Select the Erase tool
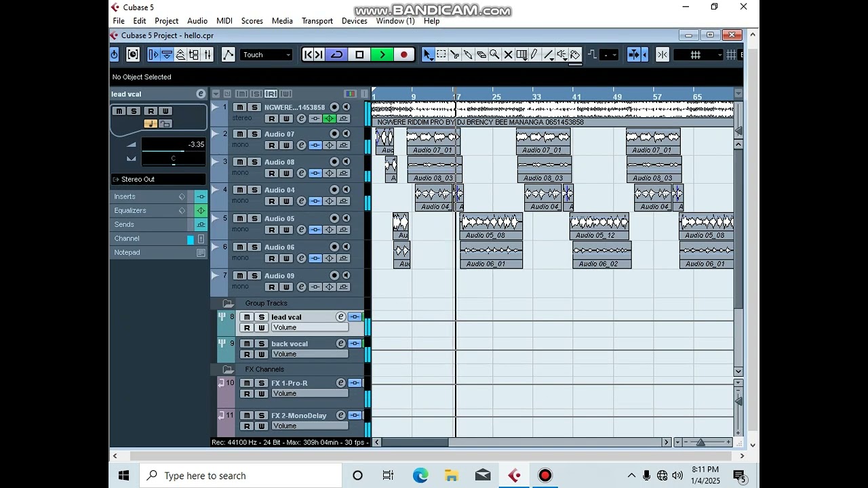868x488 pixels. point(481,55)
